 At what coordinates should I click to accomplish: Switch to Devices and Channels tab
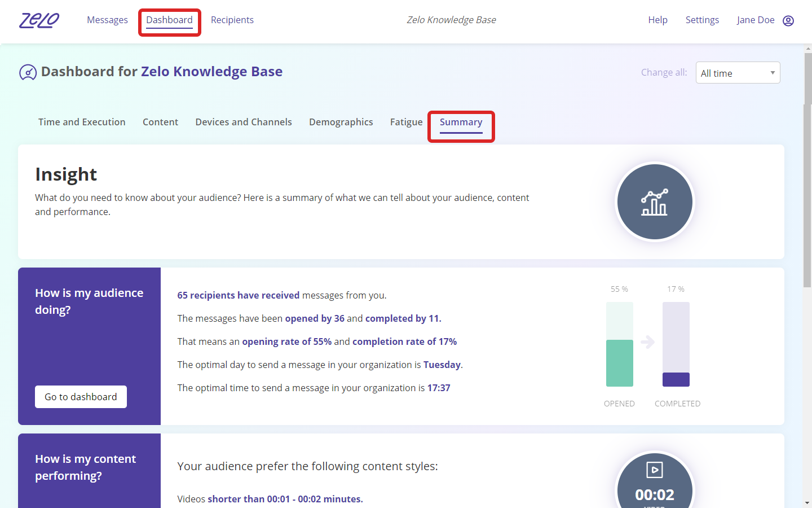pyautogui.click(x=244, y=122)
